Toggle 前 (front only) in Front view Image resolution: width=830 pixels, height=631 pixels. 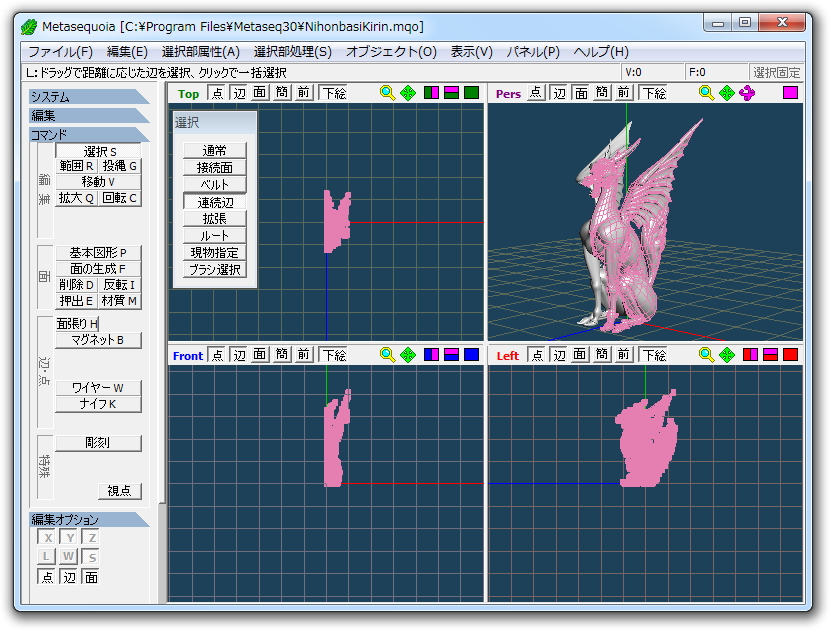click(x=303, y=355)
